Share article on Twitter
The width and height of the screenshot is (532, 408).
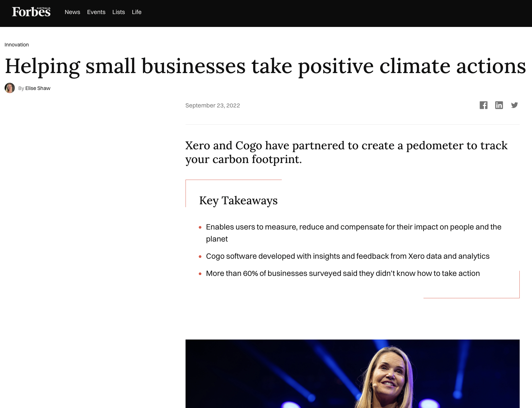coord(515,105)
